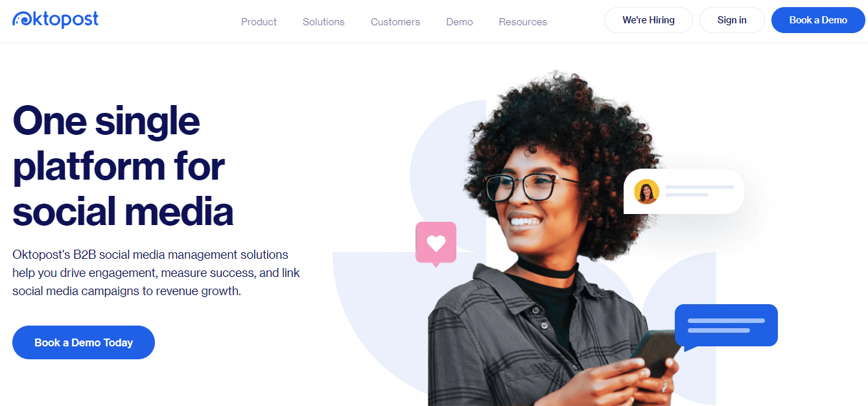Viewport: 868px width, 406px height.
Task: Click the Oktopost logo
Action: point(56,19)
